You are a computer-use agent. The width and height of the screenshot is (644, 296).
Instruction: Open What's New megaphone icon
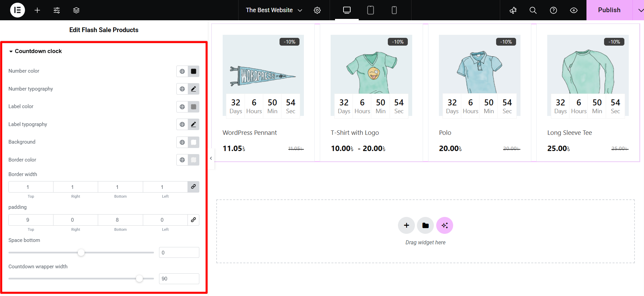(513, 10)
